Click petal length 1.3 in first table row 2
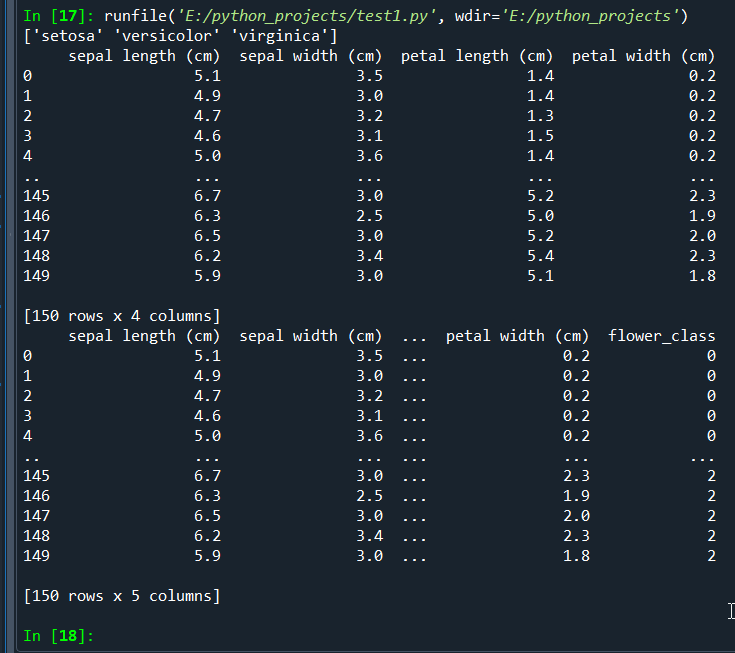This screenshot has width=735, height=653. tap(540, 116)
